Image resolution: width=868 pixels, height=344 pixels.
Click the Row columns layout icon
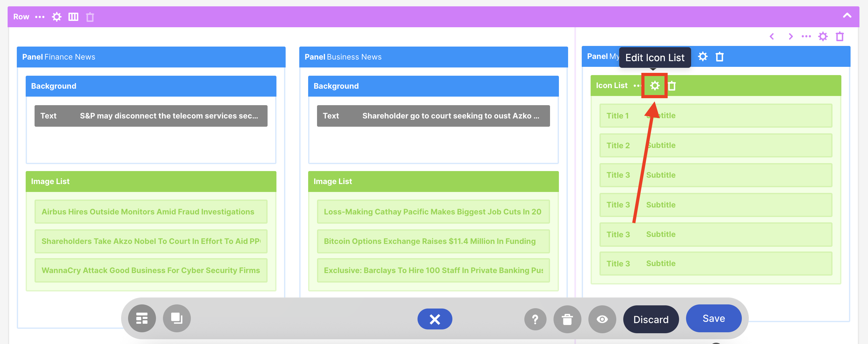click(x=73, y=17)
